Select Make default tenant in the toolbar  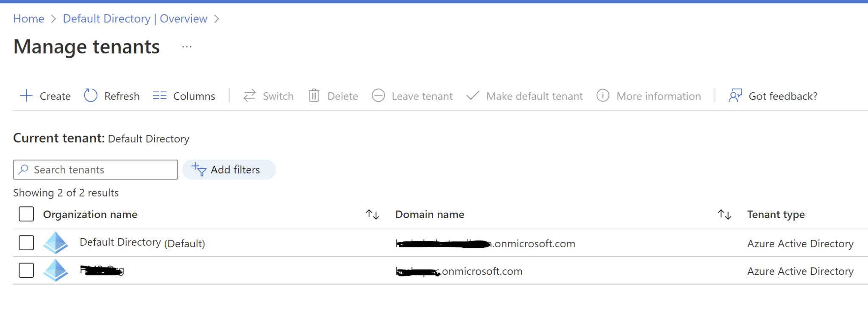534,96
